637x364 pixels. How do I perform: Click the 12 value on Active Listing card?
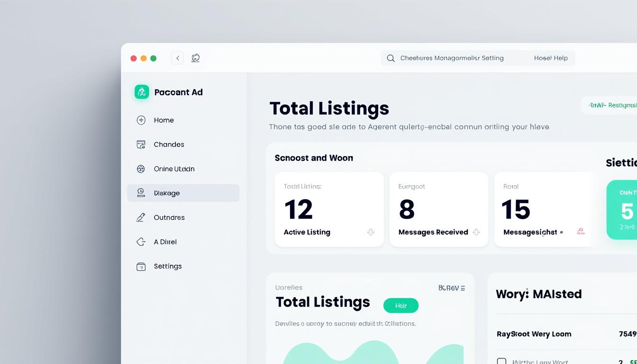tap(299, 209)
